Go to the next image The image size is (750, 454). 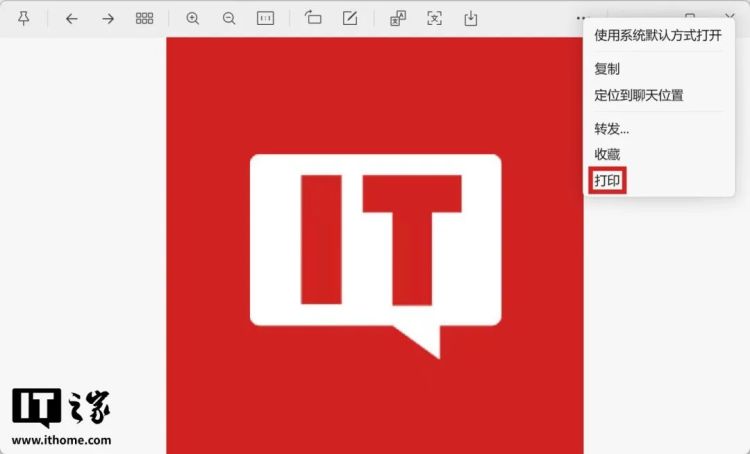click(x=108, y=19)
